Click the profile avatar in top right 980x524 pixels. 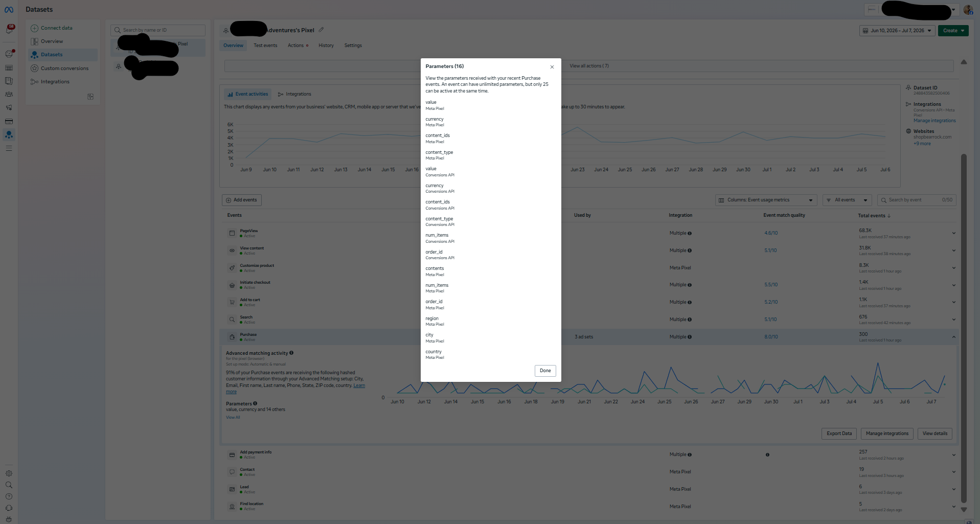tap(968, 10)
